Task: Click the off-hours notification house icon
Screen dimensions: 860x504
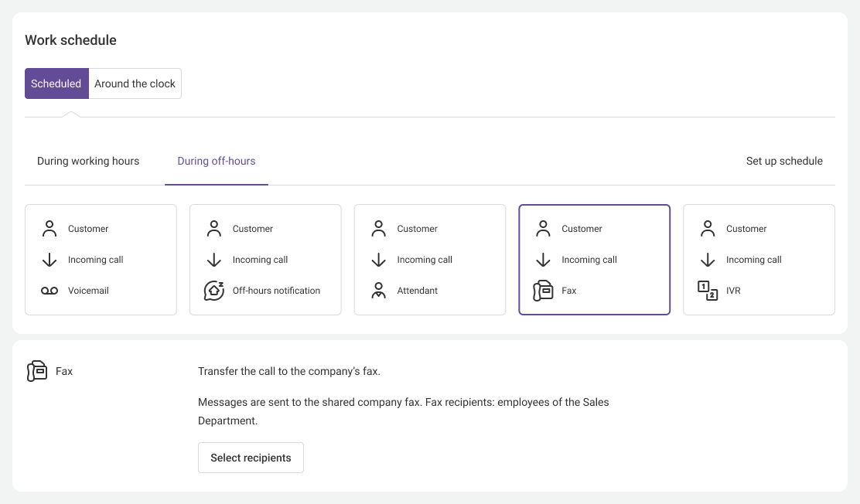Action: (x=214, y=291)
